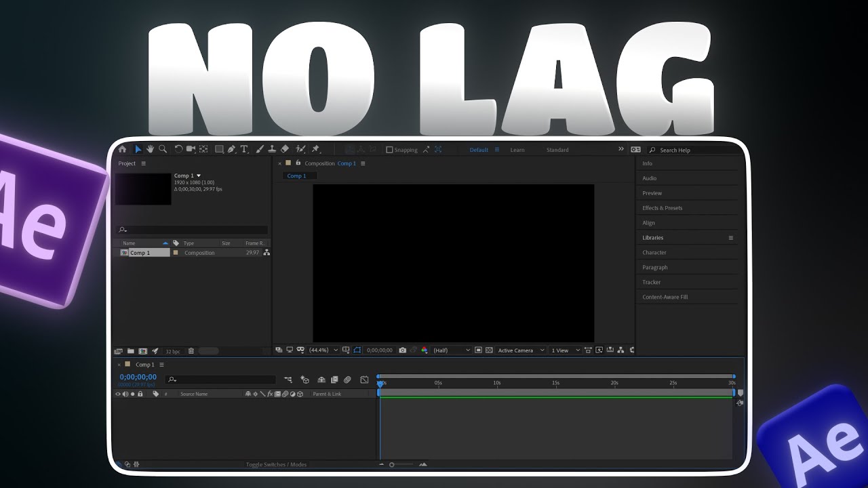The width and height of the screenshot is (868, 488).
Task: Select the Puppet Pin tool
Action: pos(315,149)
